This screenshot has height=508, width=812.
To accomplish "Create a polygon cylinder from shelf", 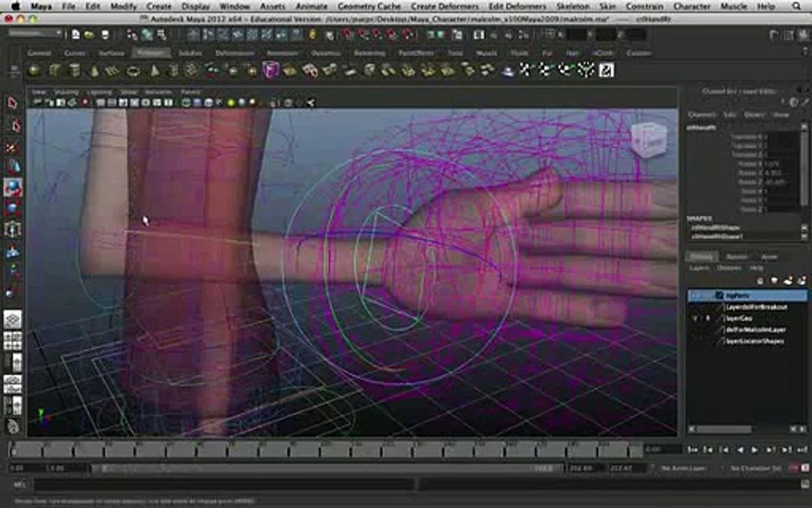I will [74, 70].
